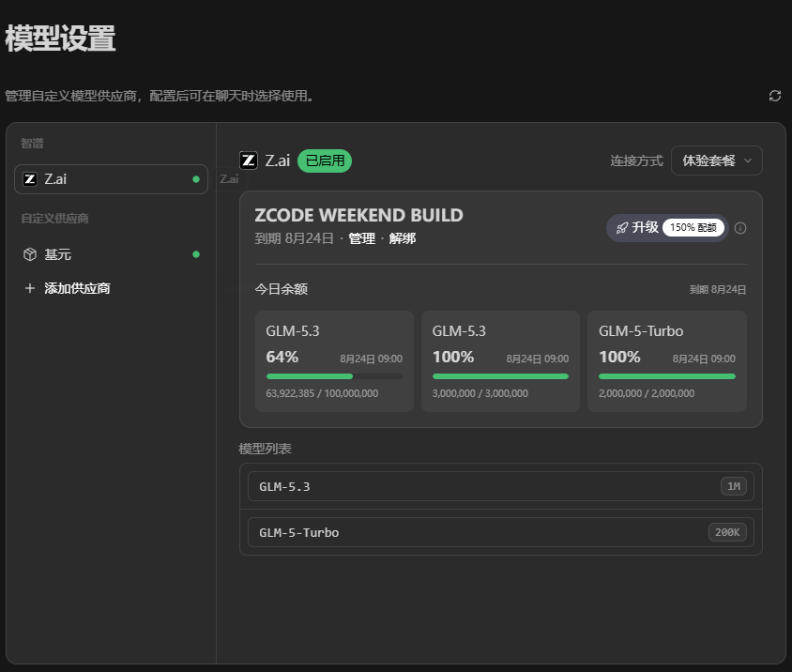
Task: Click the 模型列表 heading
Action: [x=266, y=449]
